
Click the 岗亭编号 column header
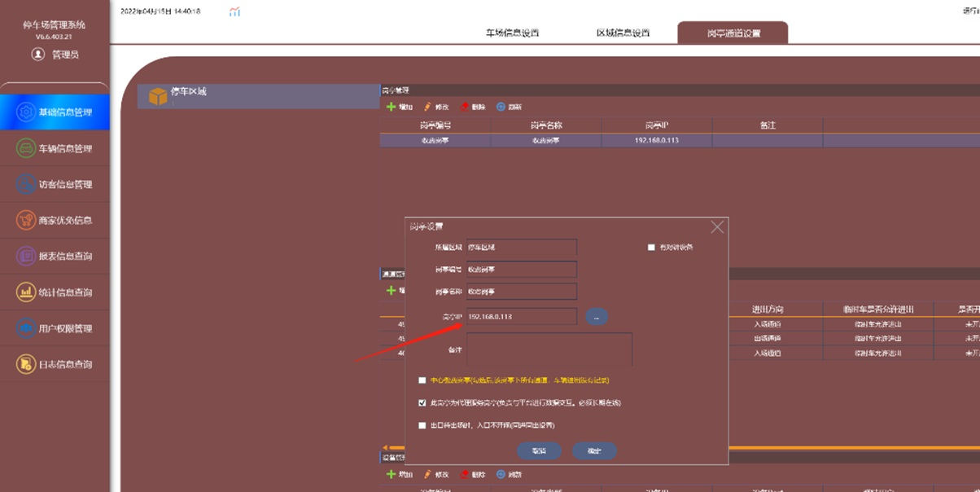(x=435, y=125)
